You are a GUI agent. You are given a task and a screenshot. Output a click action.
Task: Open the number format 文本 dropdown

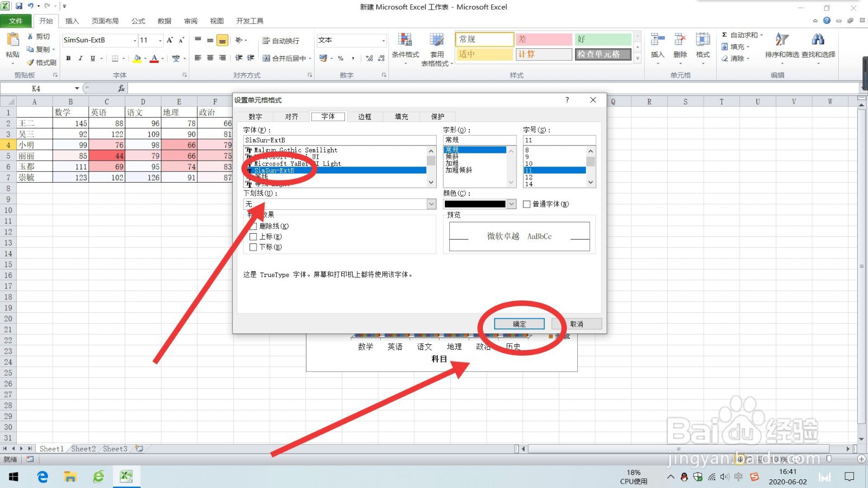384,40
